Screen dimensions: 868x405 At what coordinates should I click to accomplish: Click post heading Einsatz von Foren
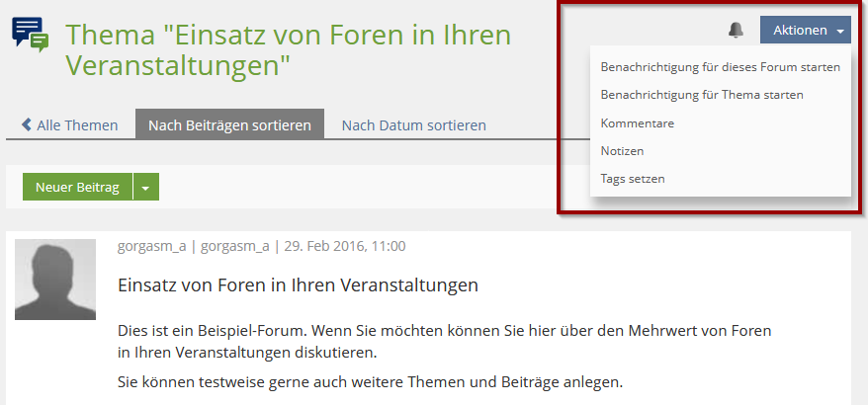(298, 285)
